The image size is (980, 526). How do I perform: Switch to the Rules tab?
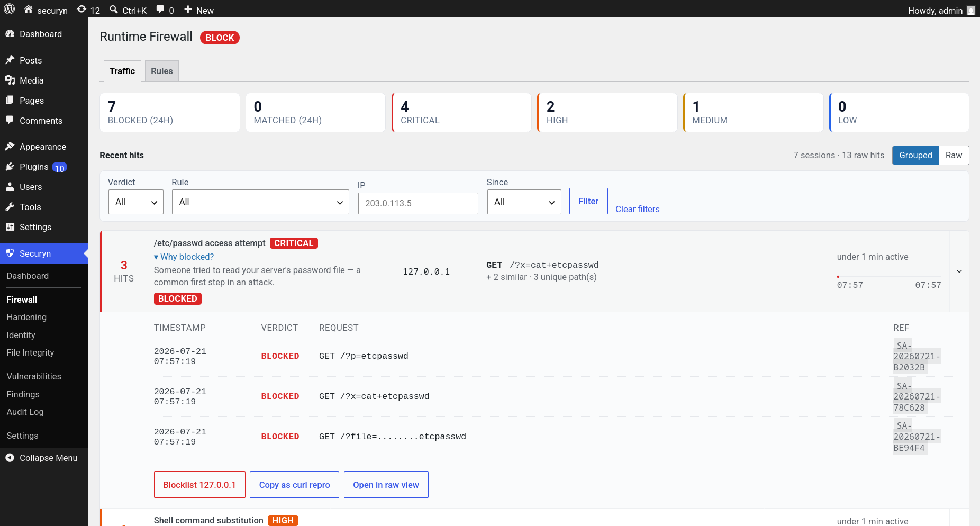[x=161, y=71]
